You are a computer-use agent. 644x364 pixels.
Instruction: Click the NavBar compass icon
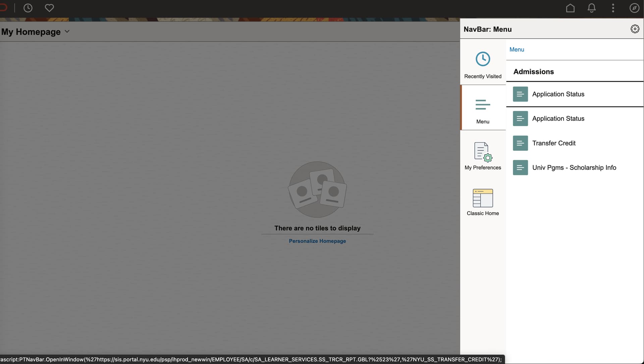[x=634, y=8]
